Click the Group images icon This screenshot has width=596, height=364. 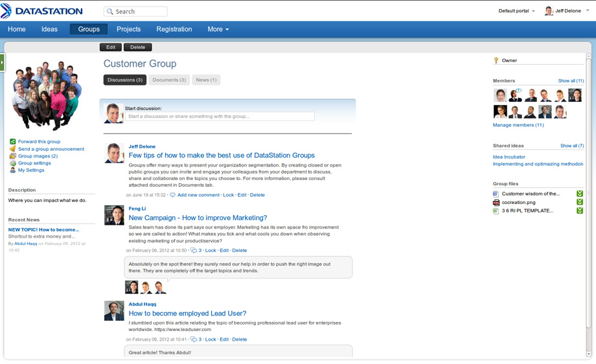(12, 156)
